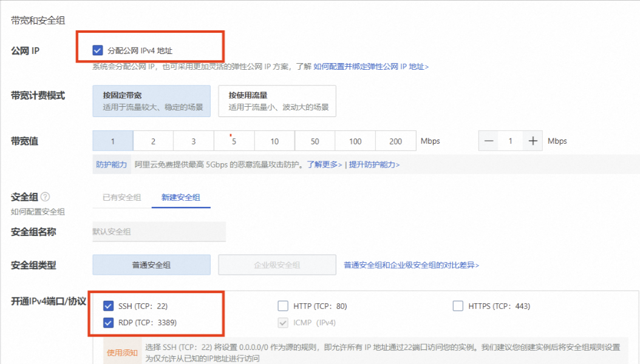This screenshot has height=364, width=640.
Task: Uncheck the SSH (TCP: 22) port checkbox
Action: 109,306
